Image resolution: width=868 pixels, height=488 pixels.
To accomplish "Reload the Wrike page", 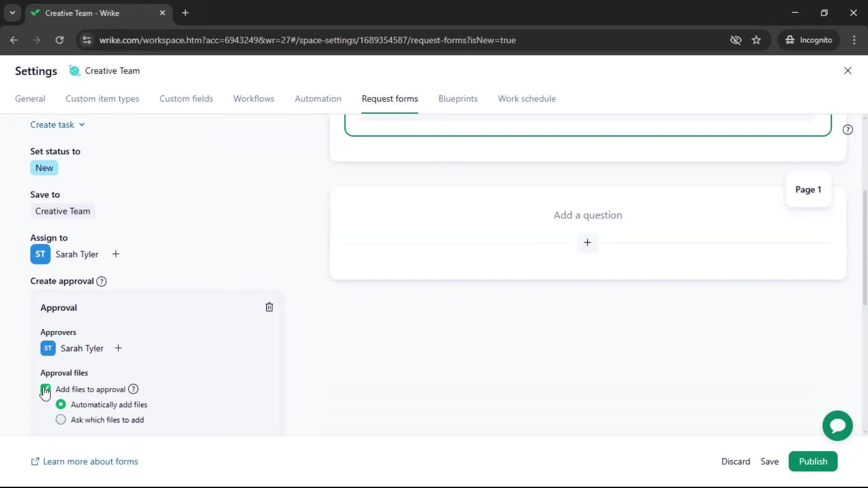I will (x=59, y=40).
